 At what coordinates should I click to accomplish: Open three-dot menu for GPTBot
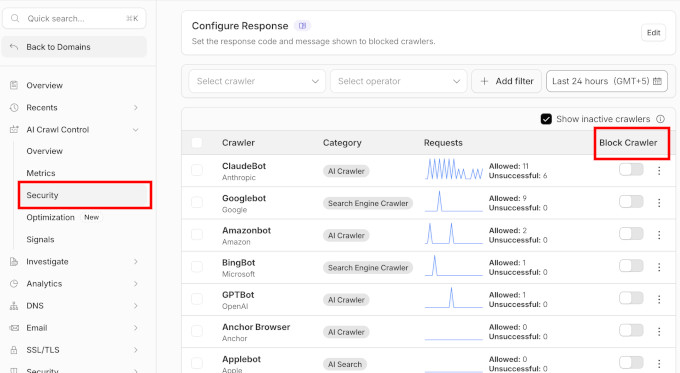tap(659, 299)
